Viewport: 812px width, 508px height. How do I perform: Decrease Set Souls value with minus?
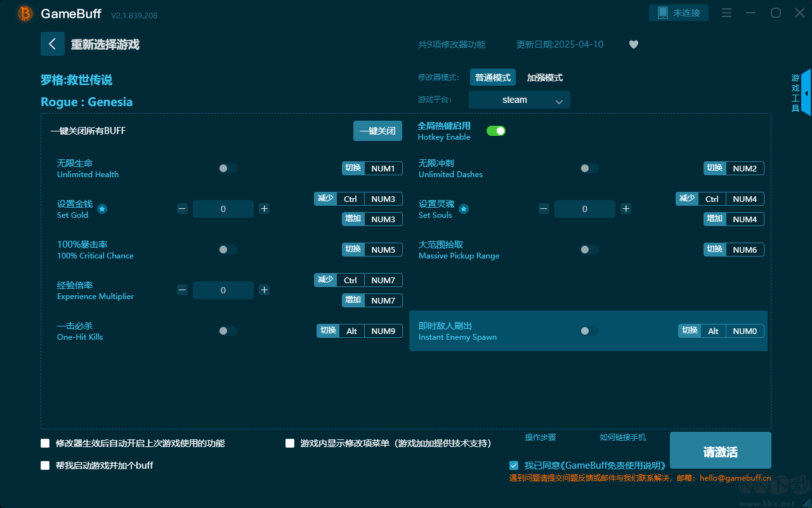pos(544,209)
